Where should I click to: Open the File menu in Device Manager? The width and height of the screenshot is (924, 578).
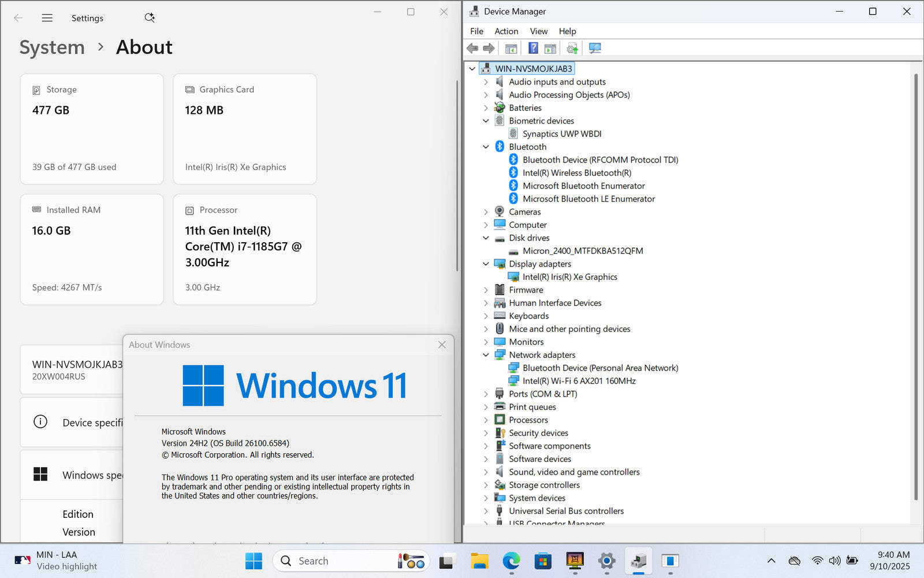(x=476, y=31)
